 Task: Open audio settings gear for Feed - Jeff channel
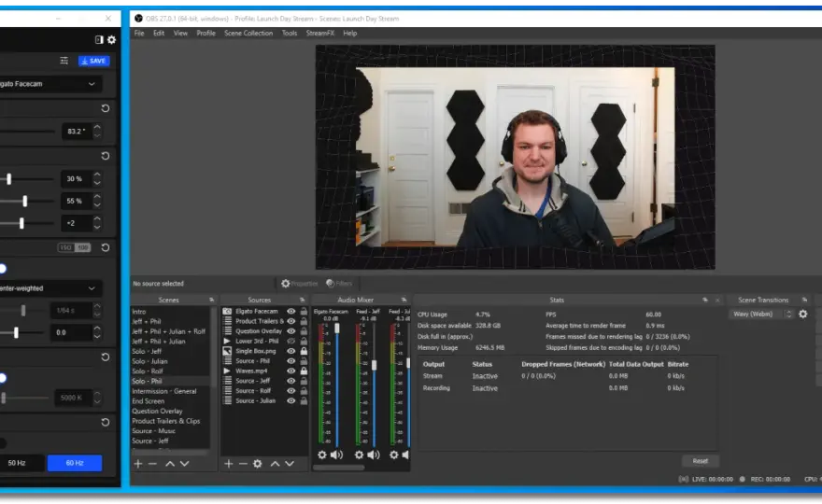pyautogui.click(x=359, y=455)
